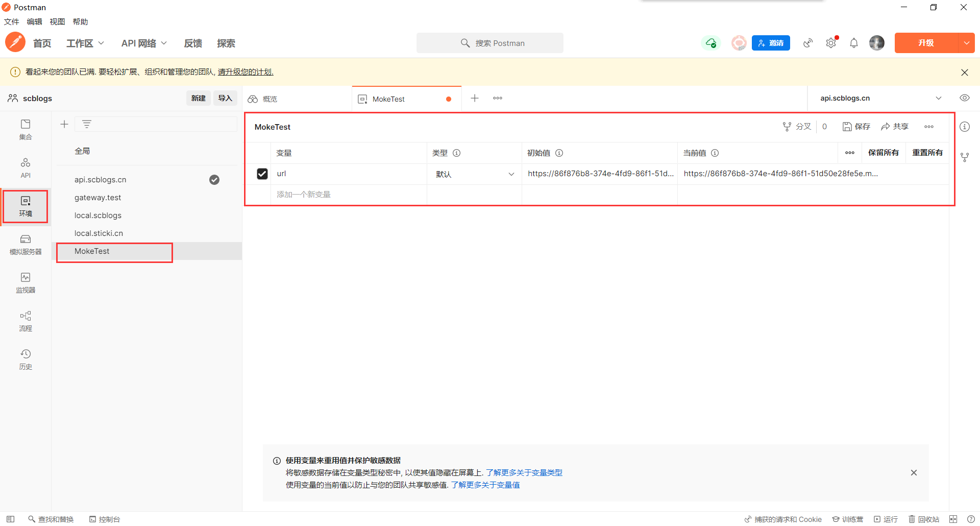Open the Edit (编辑) menu

pyautogui.click(x=34, y=21)
